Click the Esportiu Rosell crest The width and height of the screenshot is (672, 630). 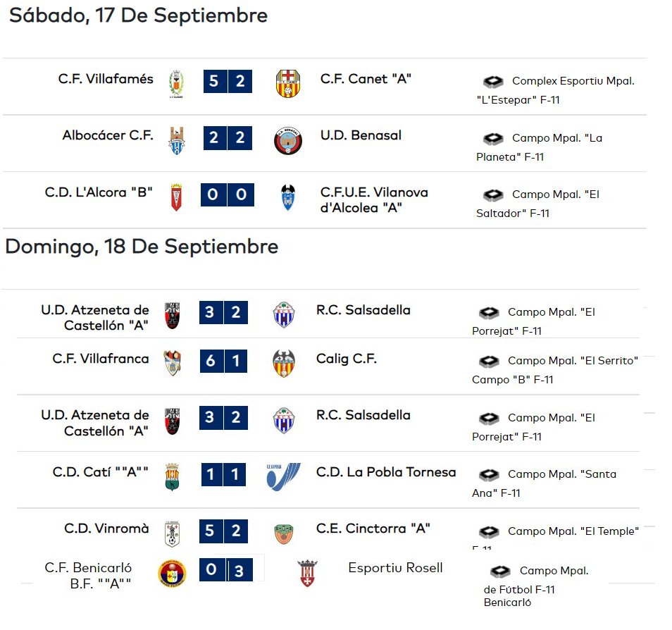point(307,573)
